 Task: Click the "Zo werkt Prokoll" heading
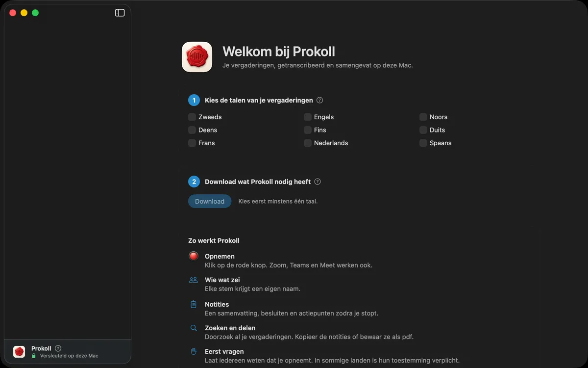214,240
